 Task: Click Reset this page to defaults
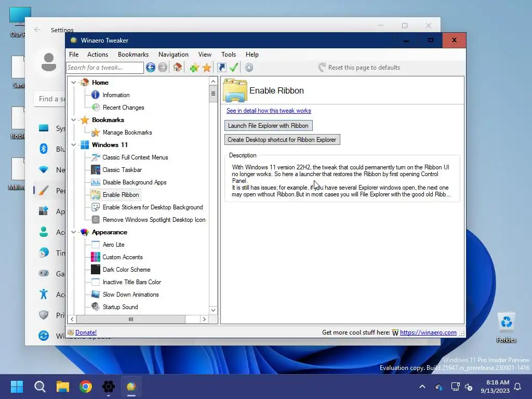tap(360, 68)
